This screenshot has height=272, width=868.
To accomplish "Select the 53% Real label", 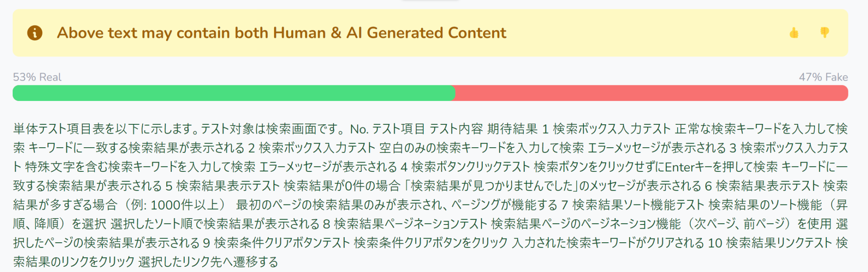I will pos(36,77).
